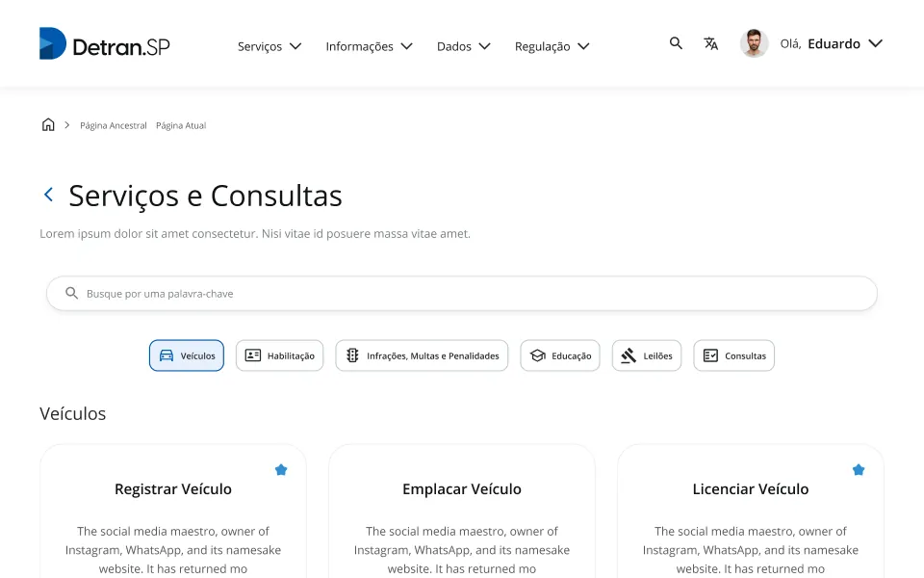Expand the Informações menu chevron
The image size is (924, 578).
coord(406,46)
